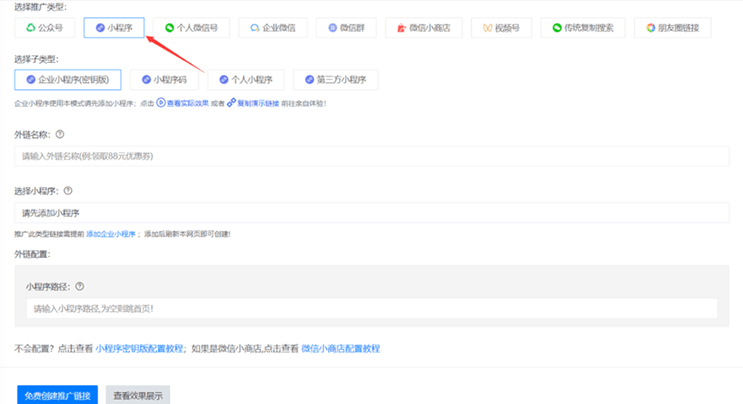Click the 复制演示链接 link
The width and height of the screenshot is (743, 404).
[253, 103]
